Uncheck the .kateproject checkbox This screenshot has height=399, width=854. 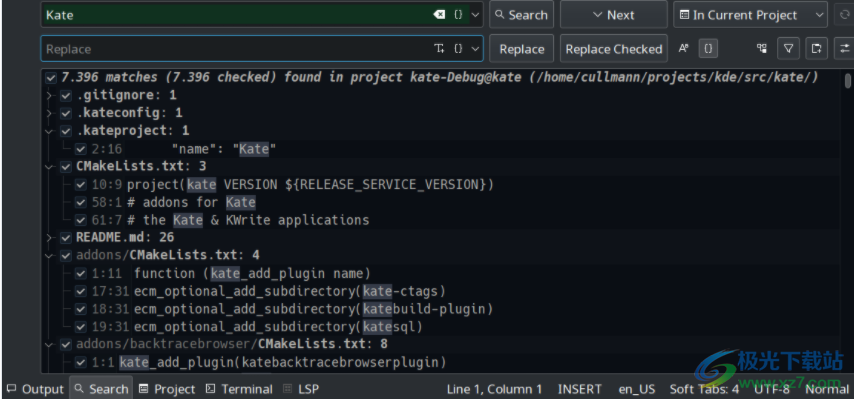click(x=66, y=131)
